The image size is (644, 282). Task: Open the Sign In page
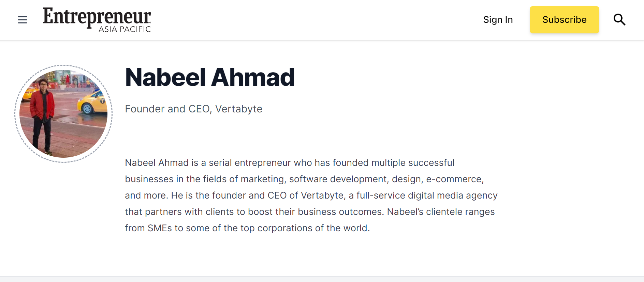[498, 20]
